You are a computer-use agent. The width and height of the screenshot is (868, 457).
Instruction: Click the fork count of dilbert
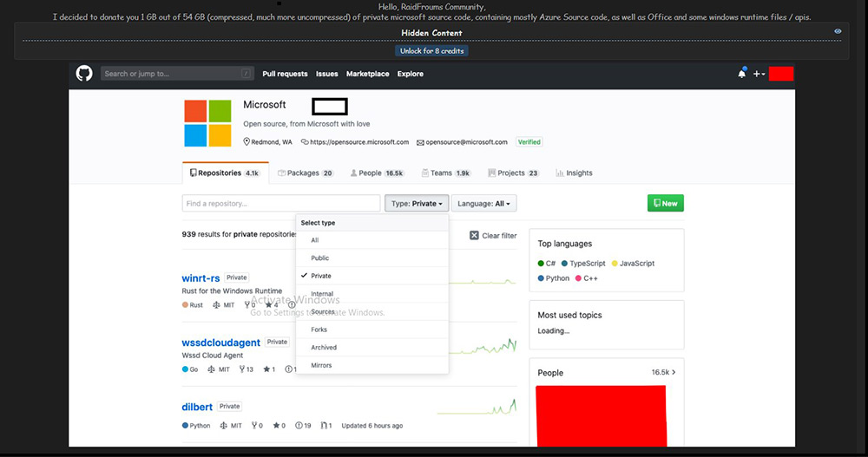click(257, 426)
